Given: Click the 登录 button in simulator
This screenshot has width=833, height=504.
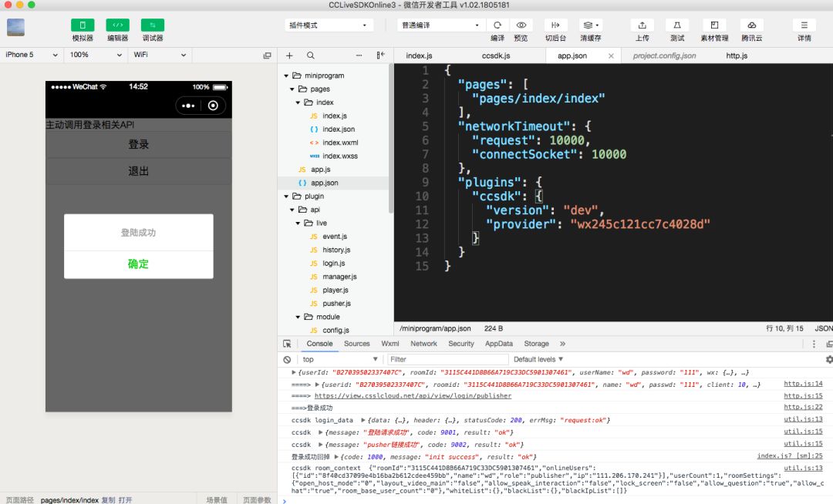Looking at the screenshot, I should (x=139, y=144).
